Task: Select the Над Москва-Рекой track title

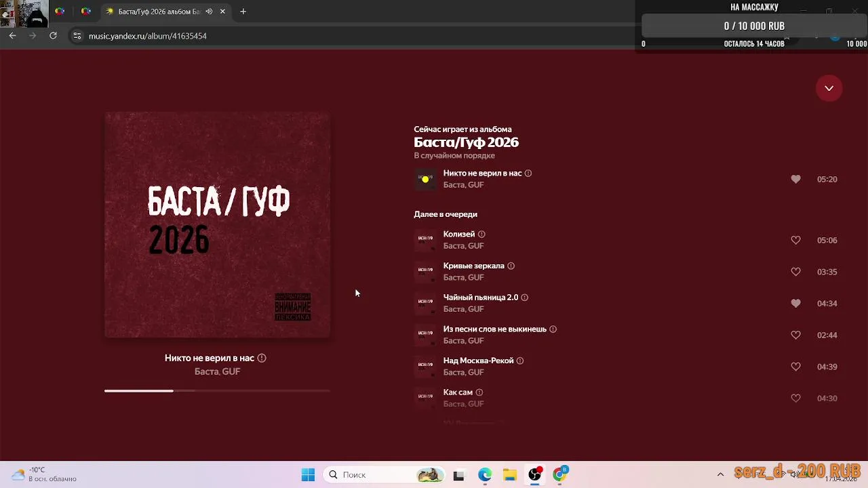Action: coord(479,361)
